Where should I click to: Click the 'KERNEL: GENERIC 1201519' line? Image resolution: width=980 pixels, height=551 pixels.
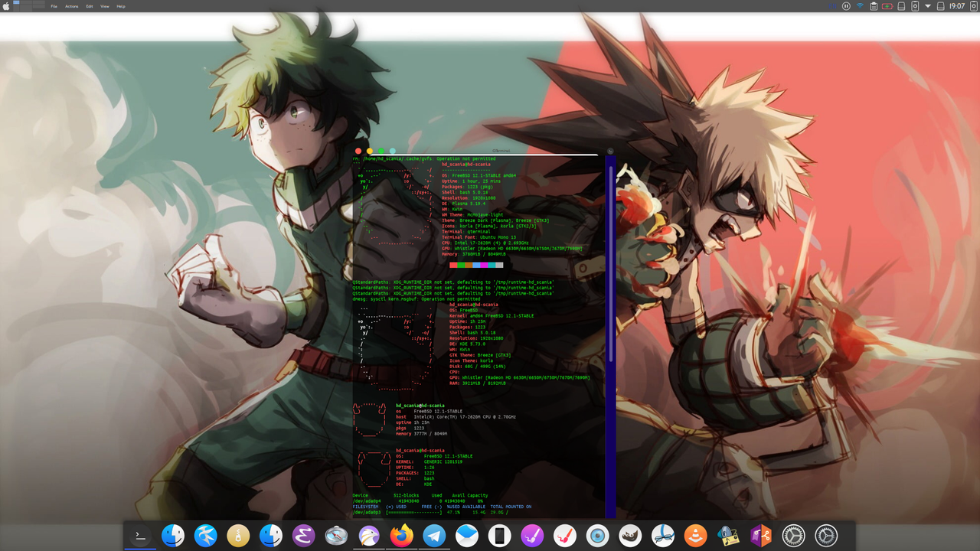pos(430,462)
